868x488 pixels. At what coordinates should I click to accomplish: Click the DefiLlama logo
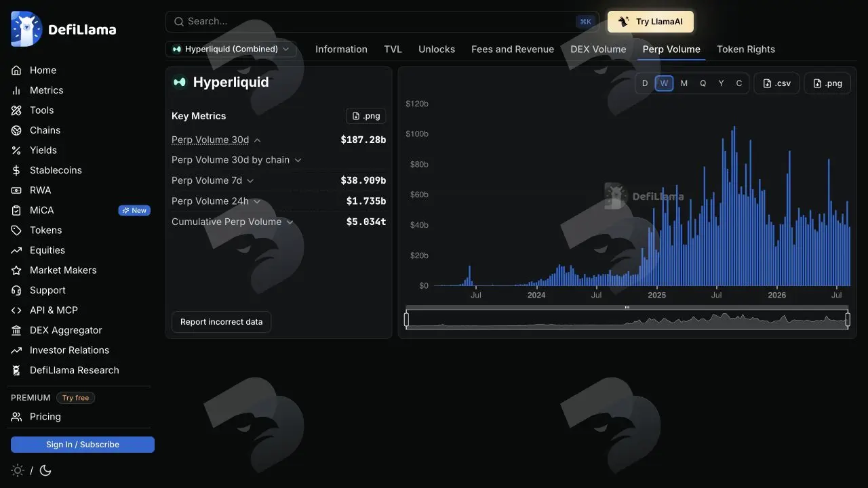pos(64,29)
